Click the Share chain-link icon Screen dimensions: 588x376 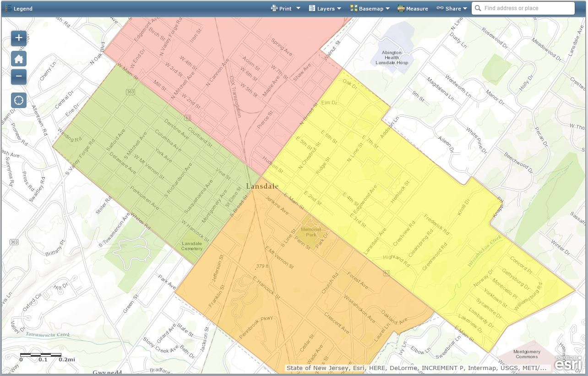(440, 8)
